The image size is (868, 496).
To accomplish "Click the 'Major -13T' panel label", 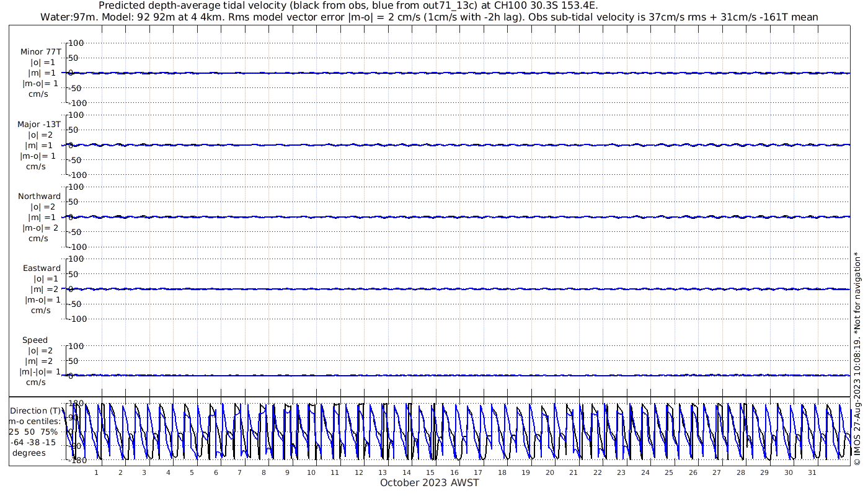I will point(39,124).
